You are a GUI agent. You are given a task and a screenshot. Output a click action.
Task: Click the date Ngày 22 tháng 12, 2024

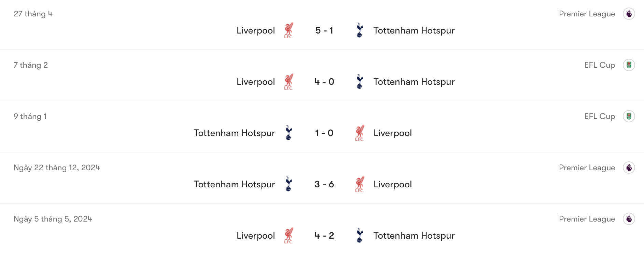pyautogui.click(x=57, y=168)
